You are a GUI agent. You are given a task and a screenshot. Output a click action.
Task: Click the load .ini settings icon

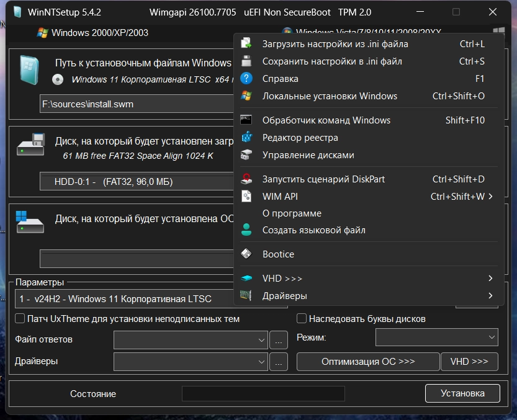pyautogui.click(x=246, y=43)
